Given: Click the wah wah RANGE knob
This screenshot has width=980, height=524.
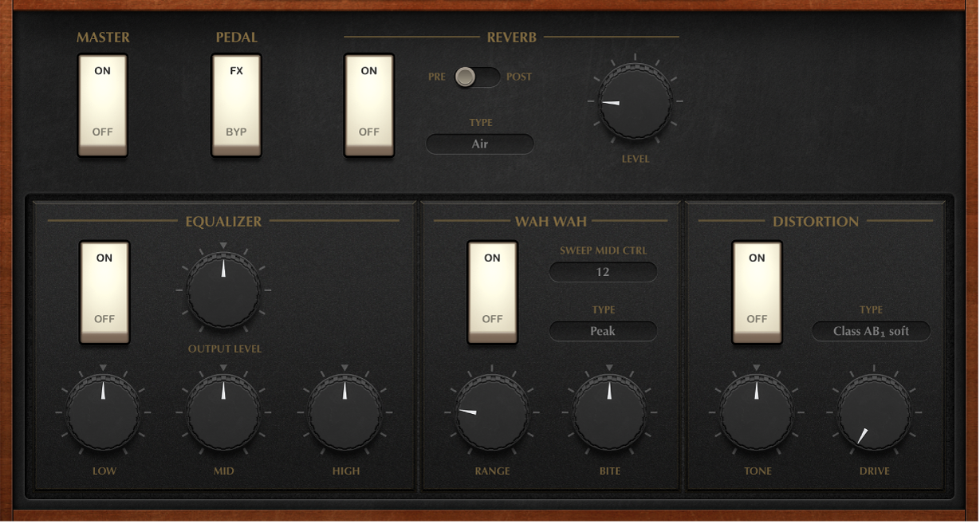Looking at the screenshot, I should 492,412.
